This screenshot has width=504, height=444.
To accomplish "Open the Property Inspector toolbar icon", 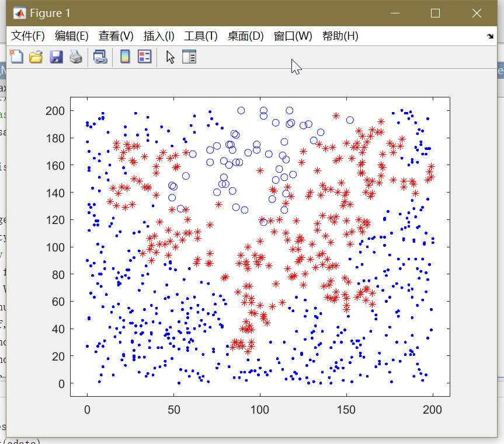I will tap(189, 57).
